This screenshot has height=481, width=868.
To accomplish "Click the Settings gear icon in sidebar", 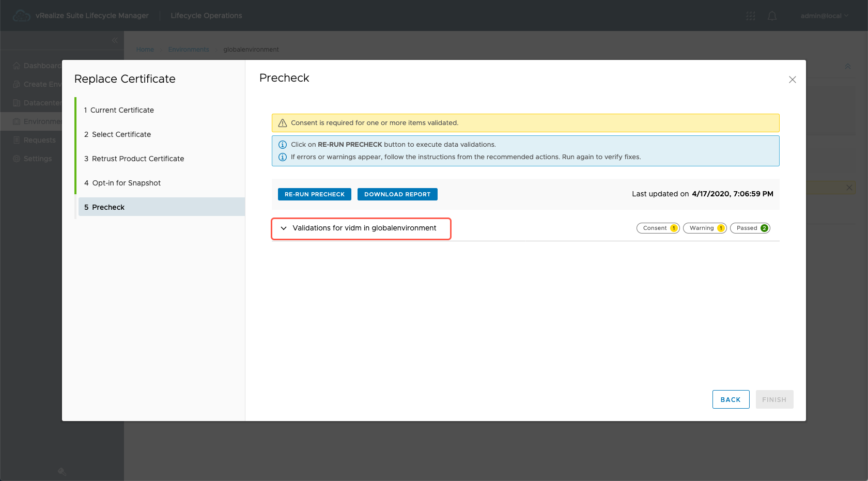I will coord(17,159).
